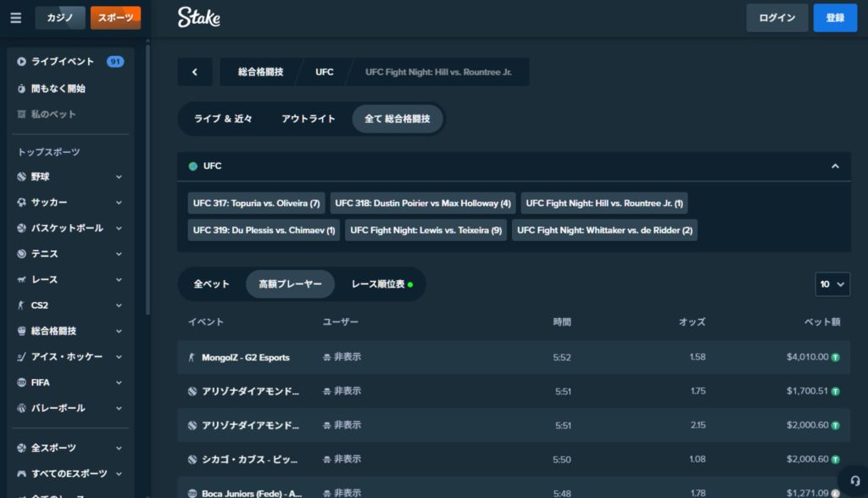This screenshot has height=498, width=868.
Task: Click the stopwatch icon beside 間もなく開始
Action: point(21,88)
